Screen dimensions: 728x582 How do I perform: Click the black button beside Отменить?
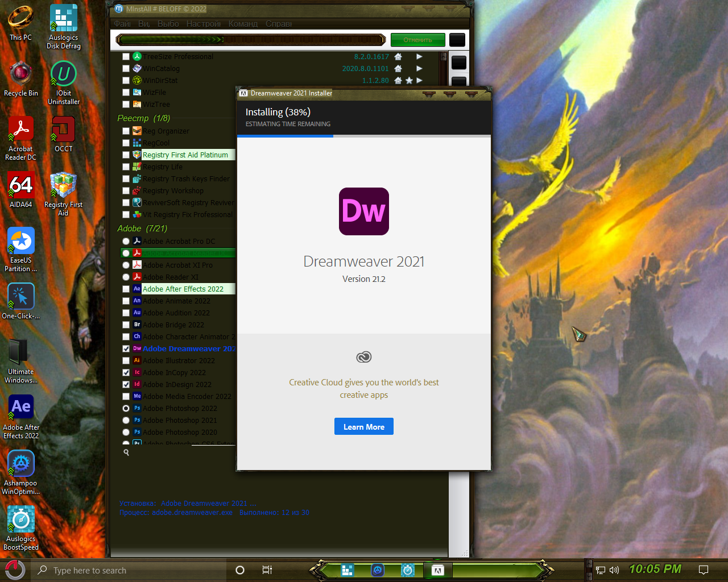(x=457, y=40)
